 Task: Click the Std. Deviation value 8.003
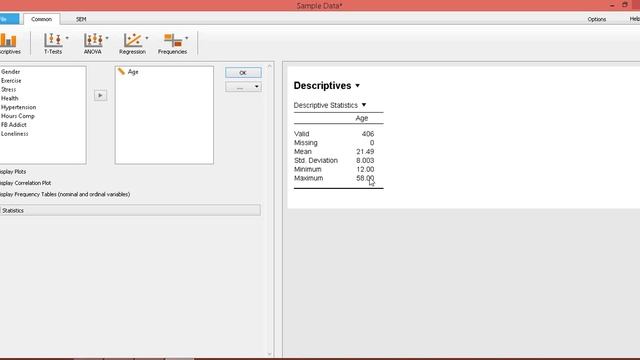365,160
